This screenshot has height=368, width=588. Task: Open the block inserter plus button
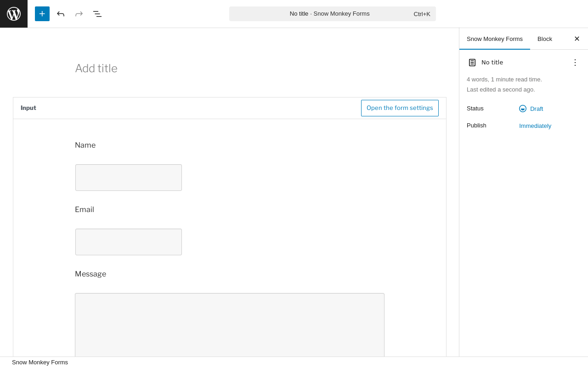pos(42,14)
